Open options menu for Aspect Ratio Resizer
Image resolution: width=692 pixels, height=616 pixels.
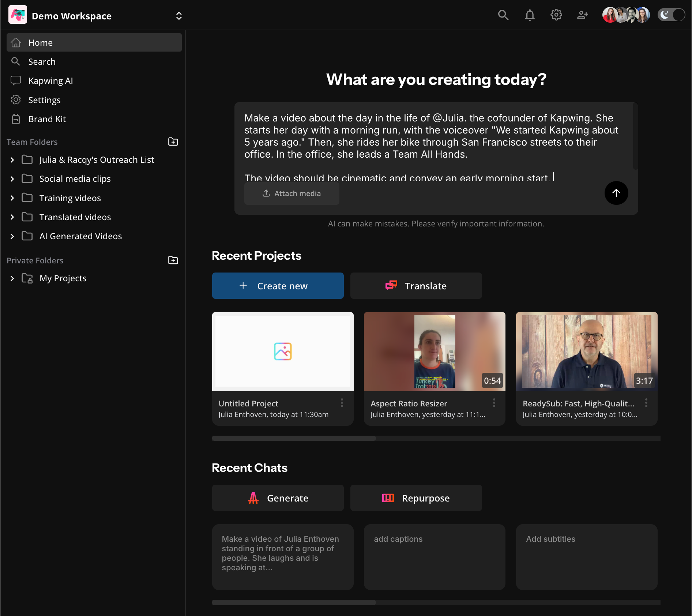click(x=494, y=403)
